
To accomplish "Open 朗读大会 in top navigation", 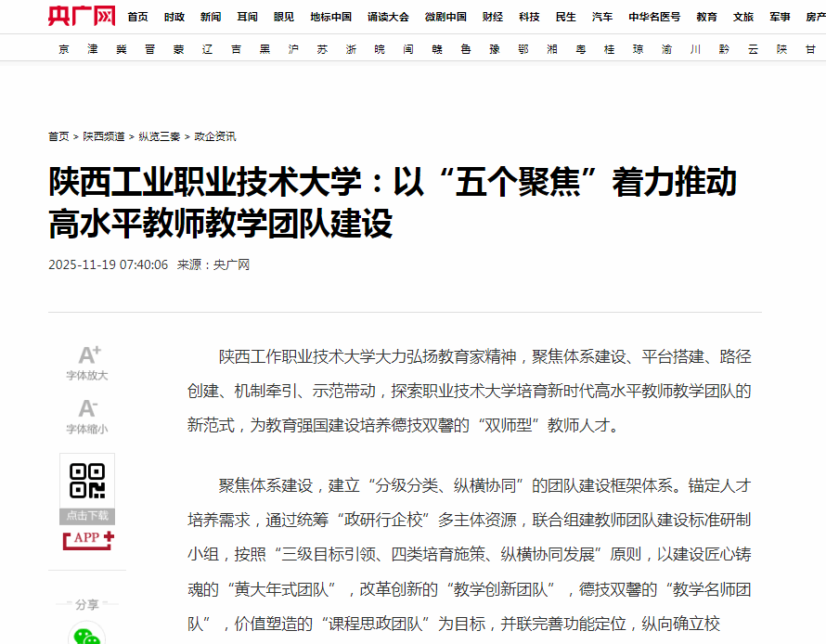I will 387,17.
